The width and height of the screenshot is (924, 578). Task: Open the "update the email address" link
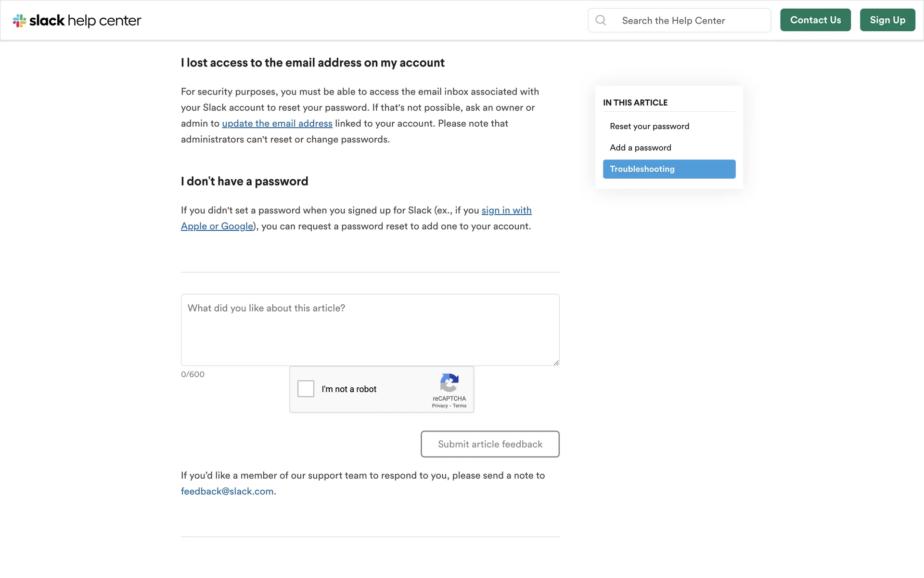tap(277, 124)
